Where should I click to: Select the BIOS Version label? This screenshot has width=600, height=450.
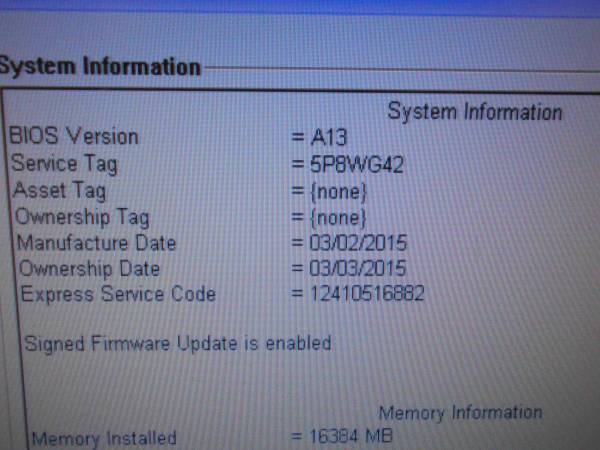click(x=74, y=137)
